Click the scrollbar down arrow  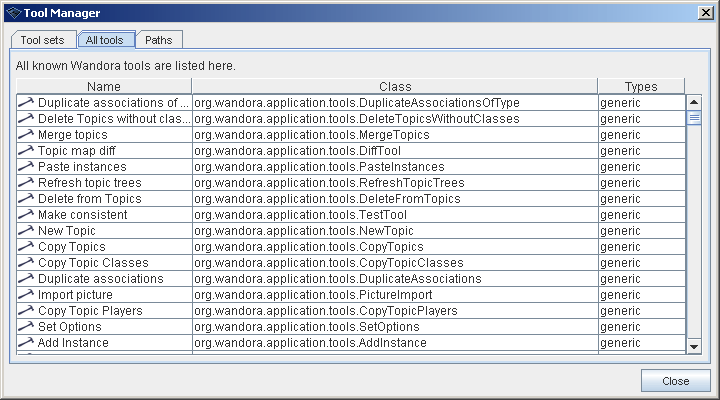(694, 345)
